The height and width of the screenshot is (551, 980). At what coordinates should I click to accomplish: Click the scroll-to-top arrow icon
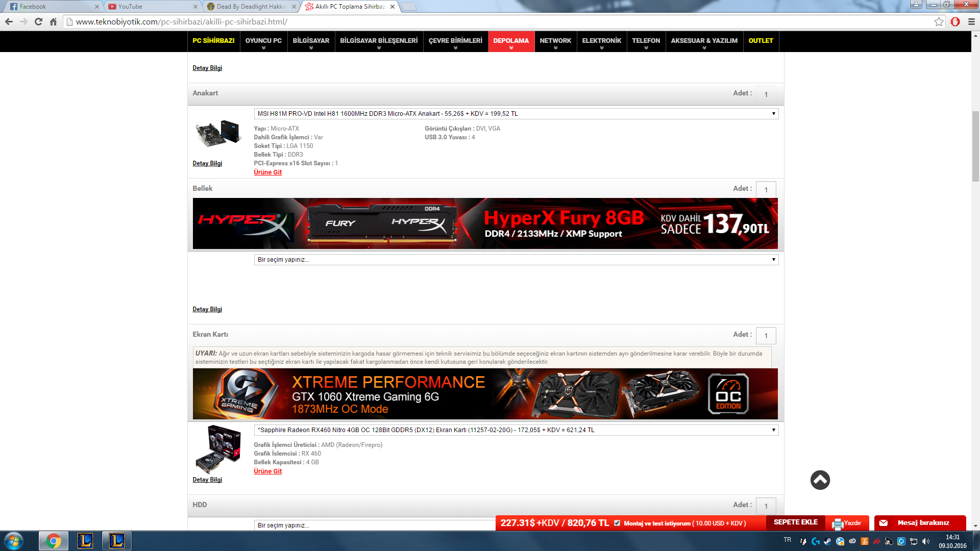tap(820, 480)
